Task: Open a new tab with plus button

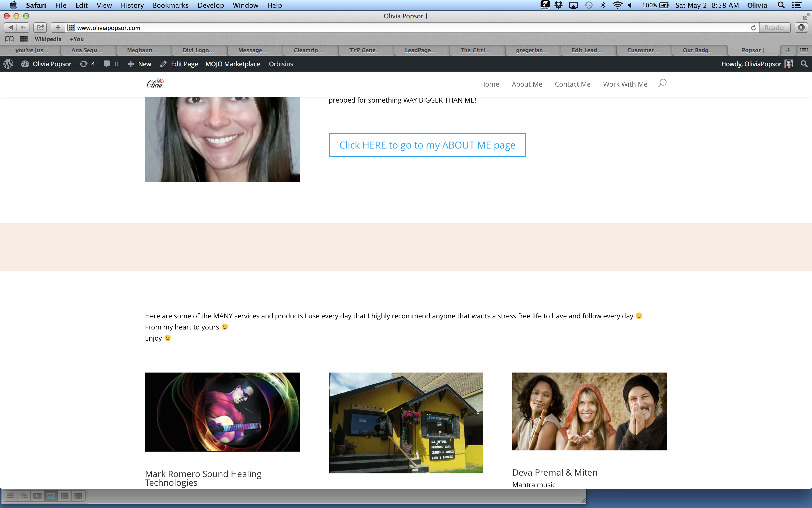Action: click(788, 50)
